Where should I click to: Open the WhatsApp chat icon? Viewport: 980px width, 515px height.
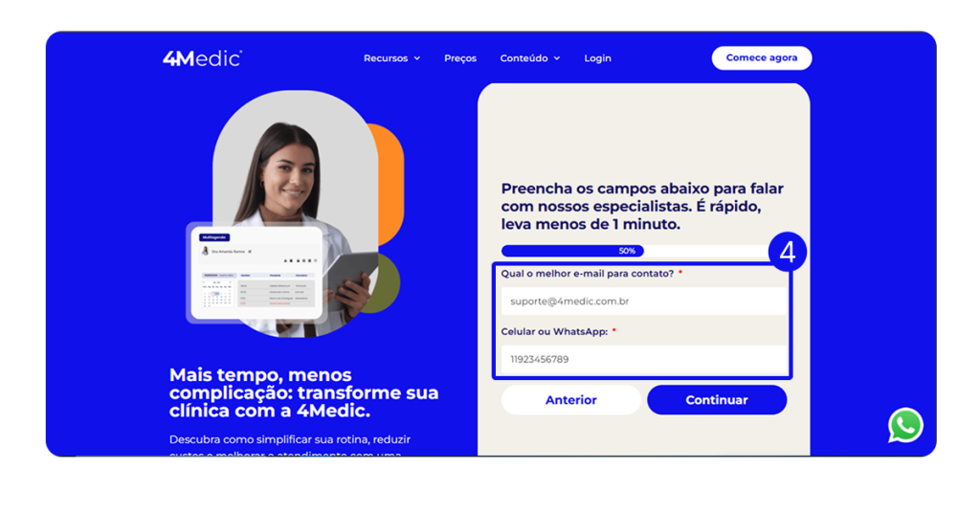coord(905,426)
